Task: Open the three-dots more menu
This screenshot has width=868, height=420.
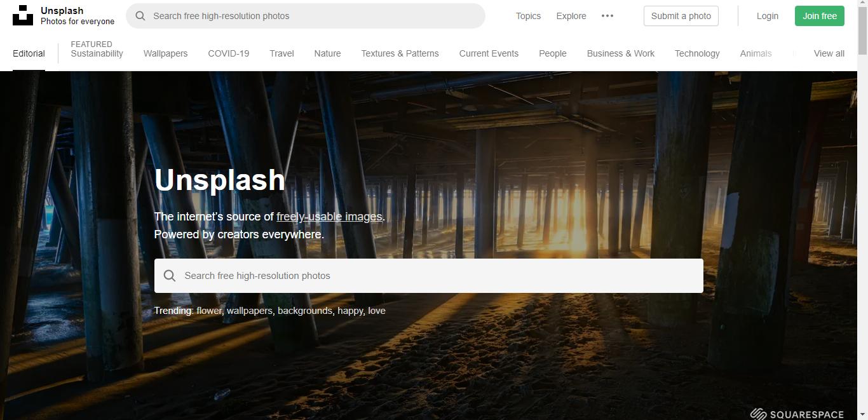Action: 607,16
